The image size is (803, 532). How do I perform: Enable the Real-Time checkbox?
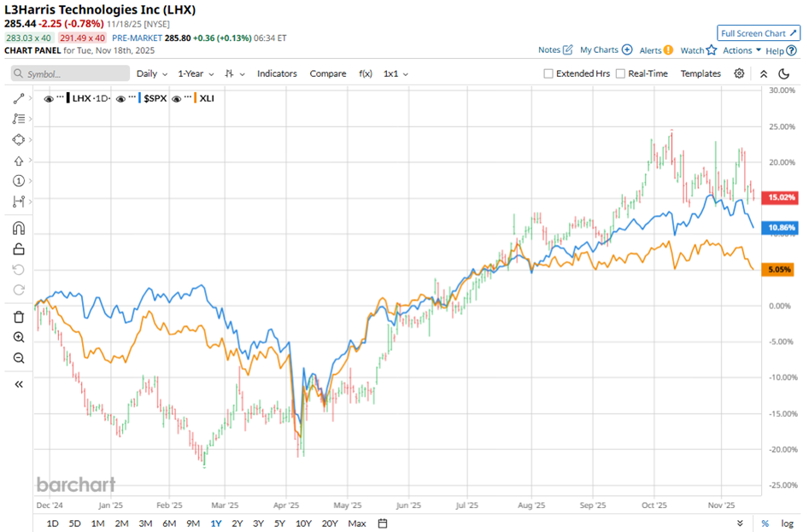pos(620,73)
